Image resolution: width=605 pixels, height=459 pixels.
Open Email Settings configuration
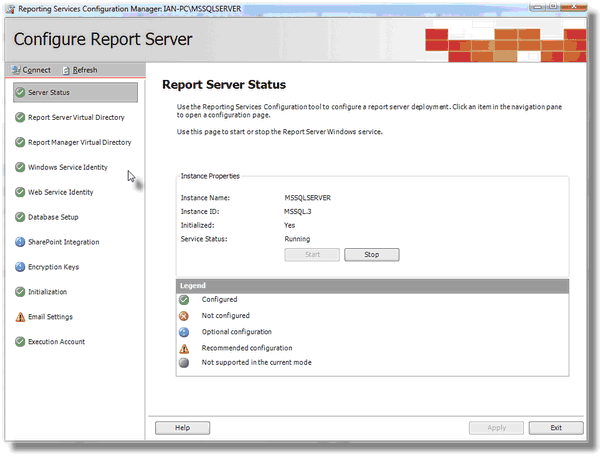[50, 317]
